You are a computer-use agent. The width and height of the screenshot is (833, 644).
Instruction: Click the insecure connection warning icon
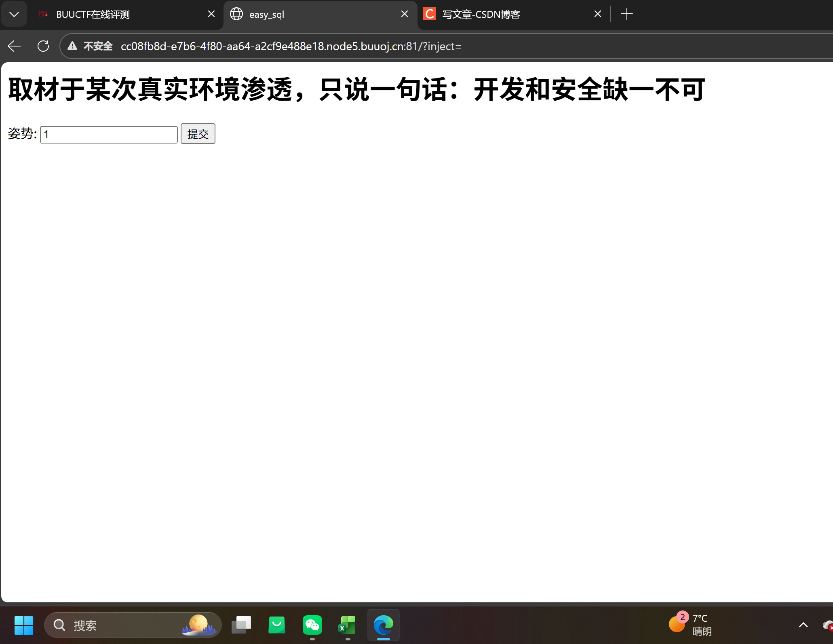(x=72, y=46)
